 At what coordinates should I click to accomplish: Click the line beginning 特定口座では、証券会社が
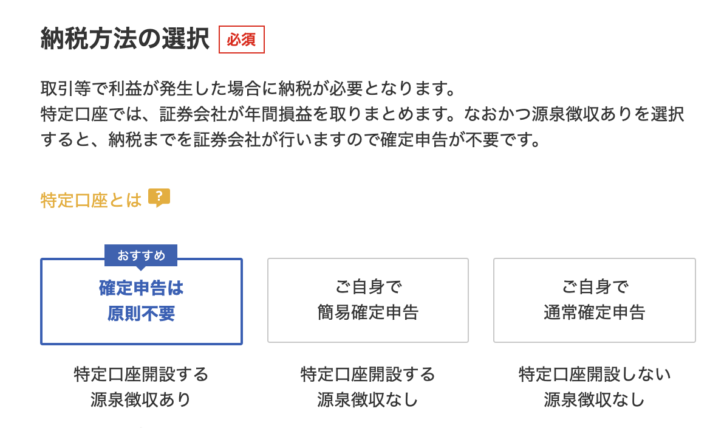(362, 114)
